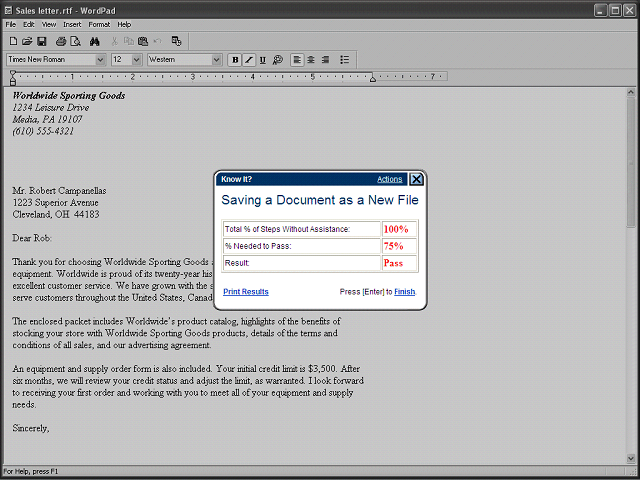Toggle Underline formatting
640x480 pixels.
pos(263,60)
